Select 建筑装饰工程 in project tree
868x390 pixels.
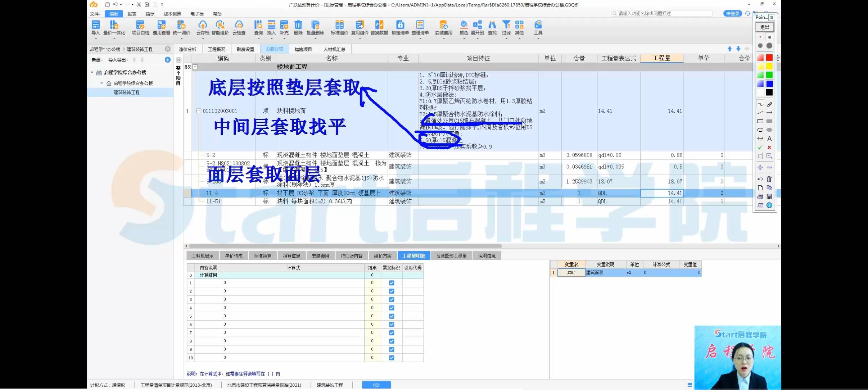click(x=127, y=92)
